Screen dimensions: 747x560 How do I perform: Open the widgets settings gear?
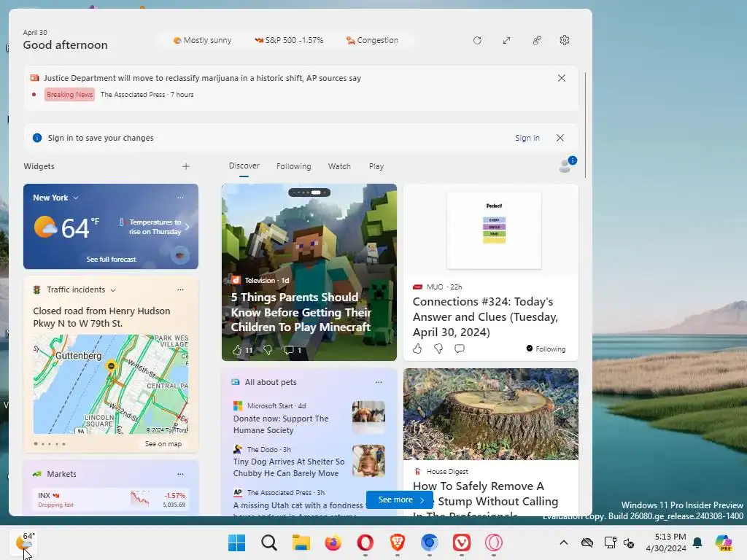pos(565,41)
